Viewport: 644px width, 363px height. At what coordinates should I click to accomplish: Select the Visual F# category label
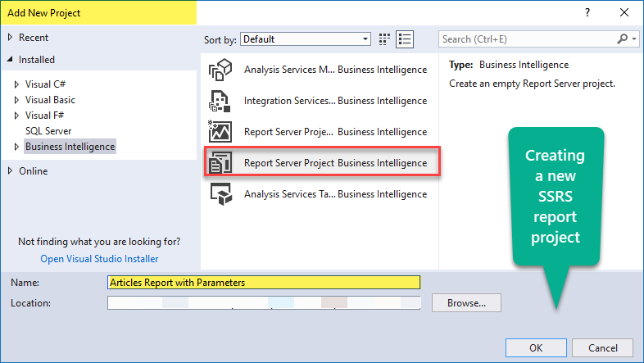pyautogui.click(x=44, y=116)
